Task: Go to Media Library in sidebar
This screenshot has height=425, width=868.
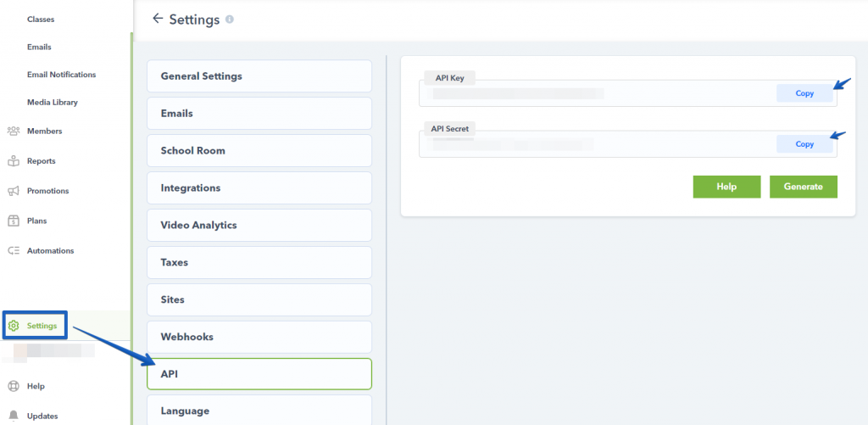Action: [x=53, y=103]
